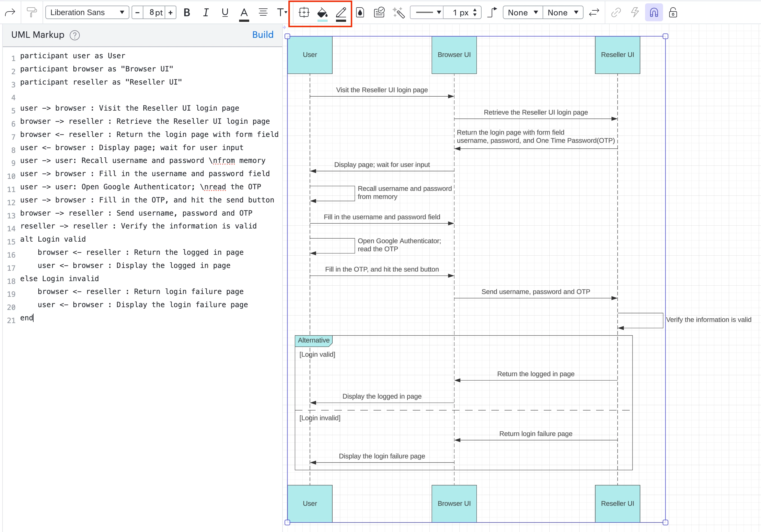Click 'Return the logged in page' message

pos(536,374)
